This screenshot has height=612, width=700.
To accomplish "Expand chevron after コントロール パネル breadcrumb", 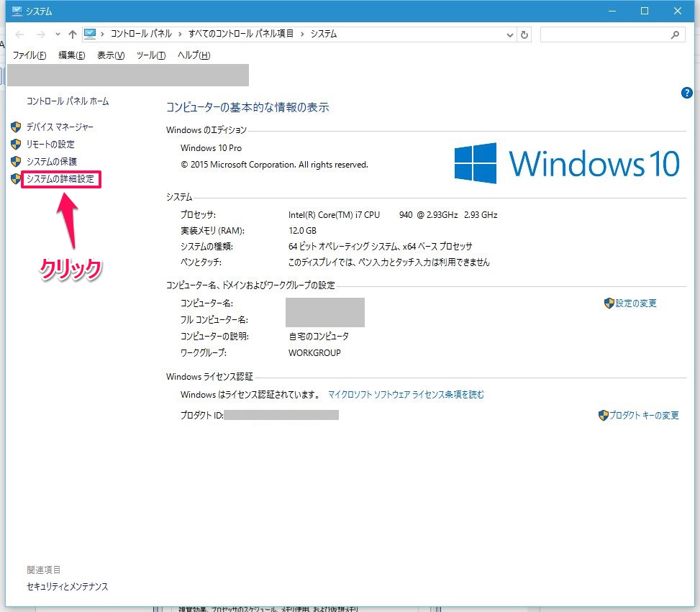I will click(180, 34).
